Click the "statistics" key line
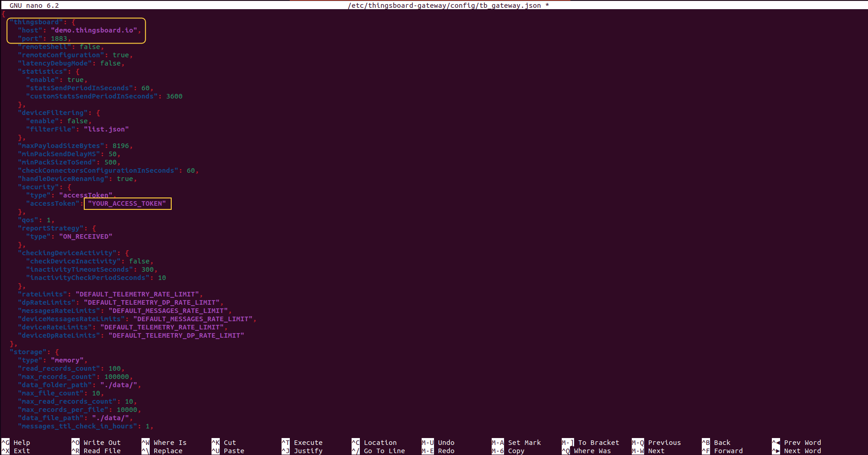 [49, 71]
